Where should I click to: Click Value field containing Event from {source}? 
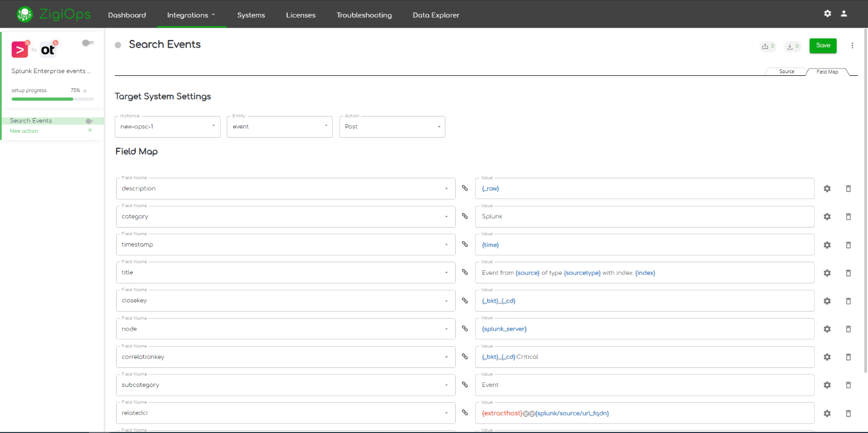point(645,273)
